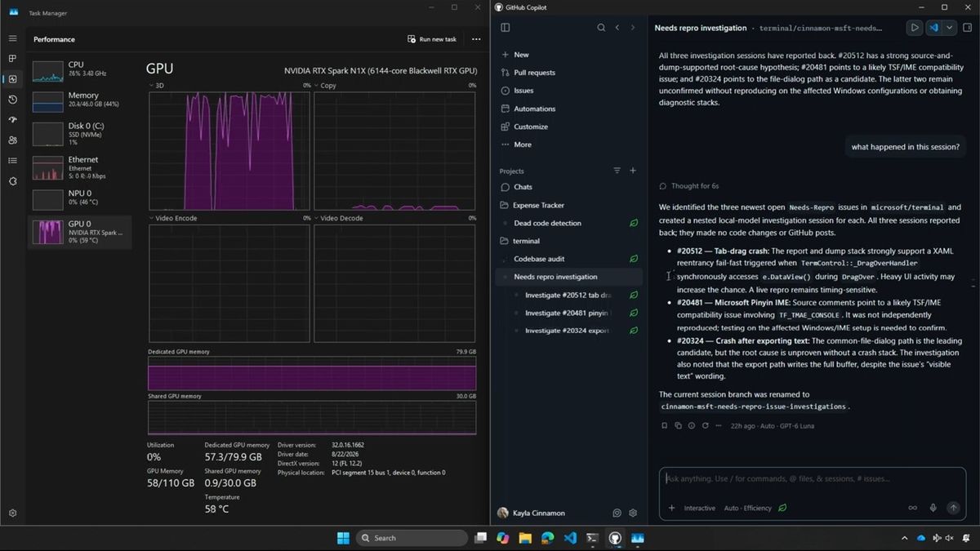Image resolution: width=980 pixels, height=551 pixels.
Task: Select Auto · Efficiency model picker
Action: (x=747, y=508)
